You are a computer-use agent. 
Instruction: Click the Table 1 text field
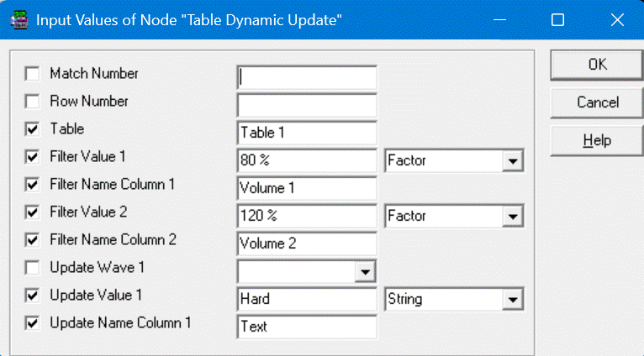point(307,133)
